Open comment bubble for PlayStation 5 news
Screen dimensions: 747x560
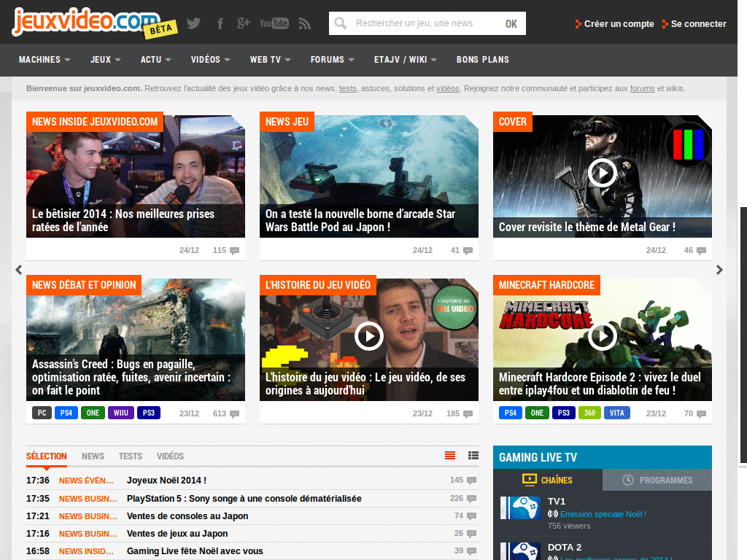coord(472,499)
